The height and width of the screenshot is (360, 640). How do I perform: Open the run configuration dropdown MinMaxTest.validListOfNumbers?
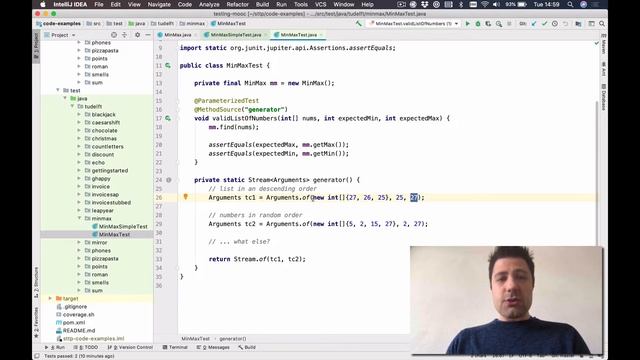413,24
